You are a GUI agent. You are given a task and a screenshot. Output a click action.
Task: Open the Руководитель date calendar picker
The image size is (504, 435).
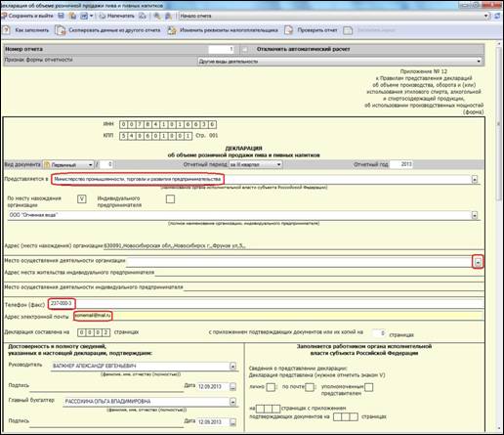[232, 387]
